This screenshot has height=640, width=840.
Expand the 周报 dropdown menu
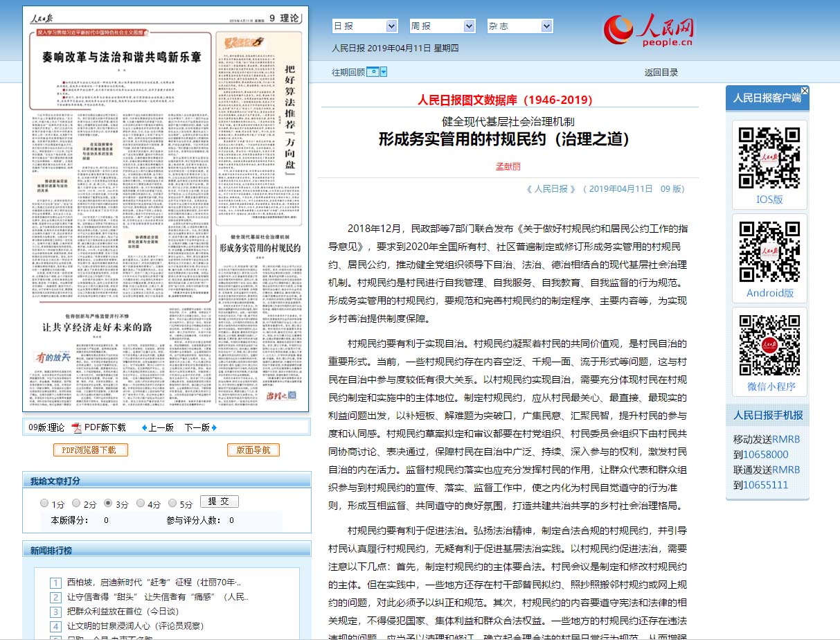tap(443, 26)
